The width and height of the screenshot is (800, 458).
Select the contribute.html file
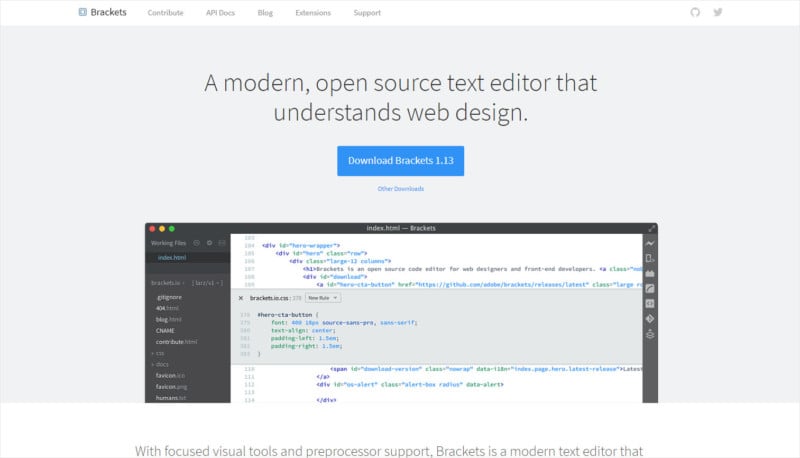(x=177, y=342)
